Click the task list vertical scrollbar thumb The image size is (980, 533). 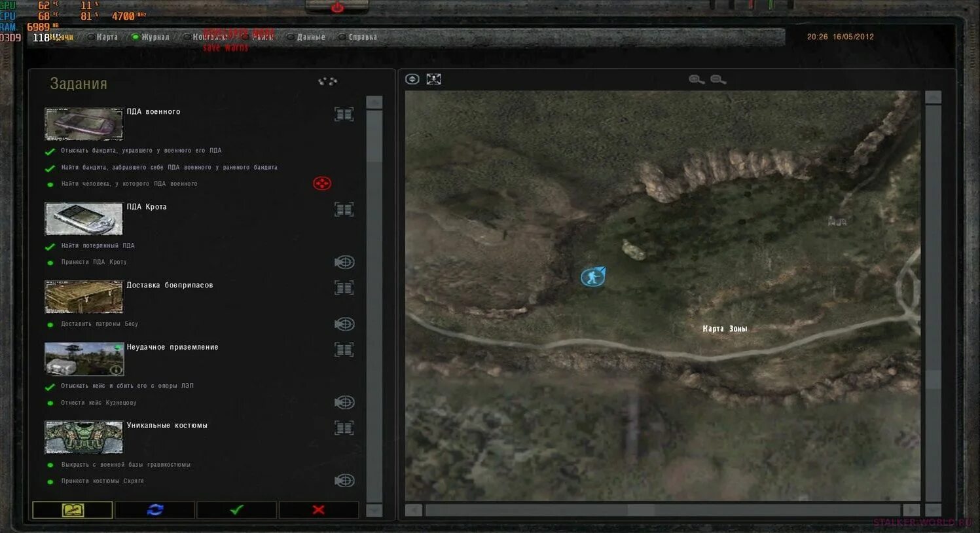374,135
